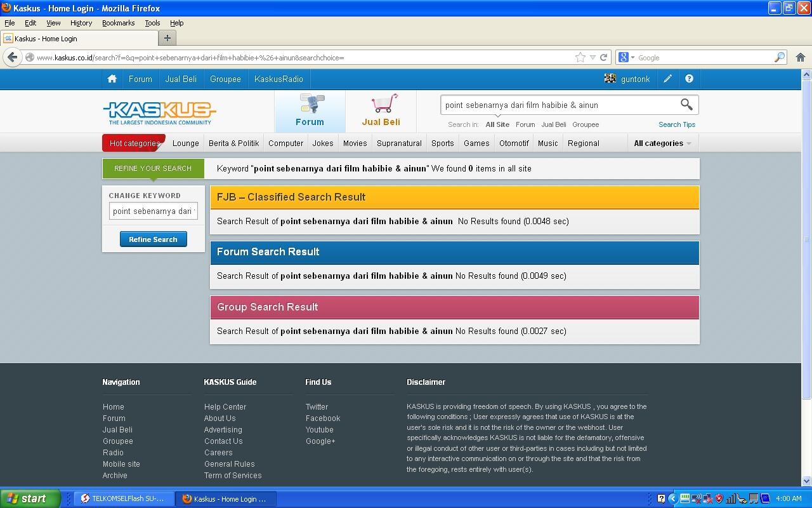Go back with the browser back arrow

pos(12,57)
